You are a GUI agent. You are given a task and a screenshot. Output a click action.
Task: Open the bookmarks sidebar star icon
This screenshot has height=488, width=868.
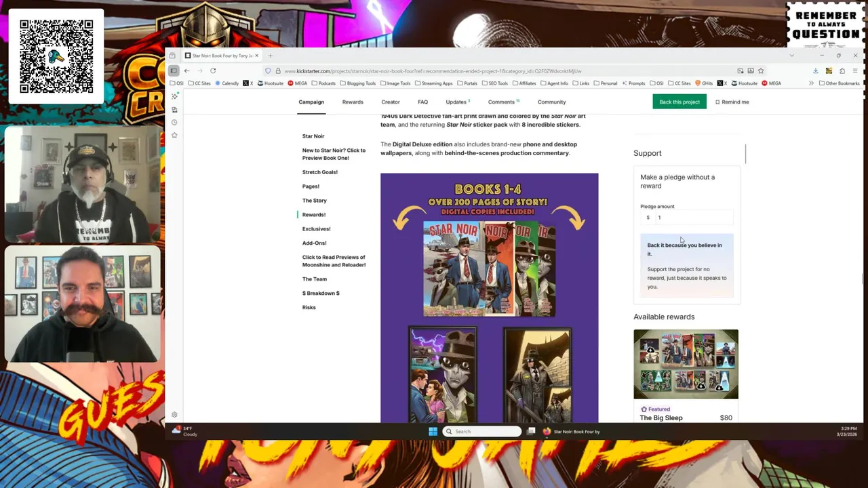(174, 135)
